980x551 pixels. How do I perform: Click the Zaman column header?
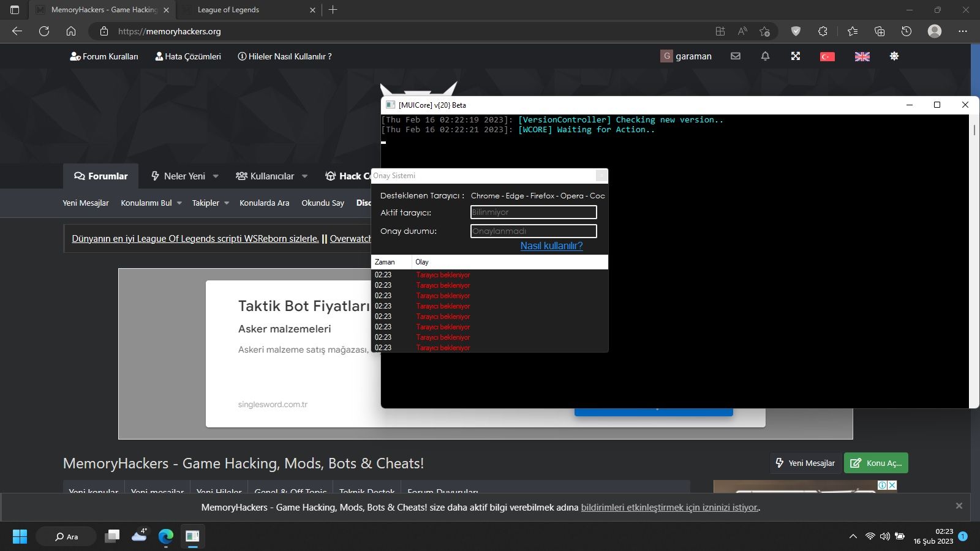tap(391, 262)
